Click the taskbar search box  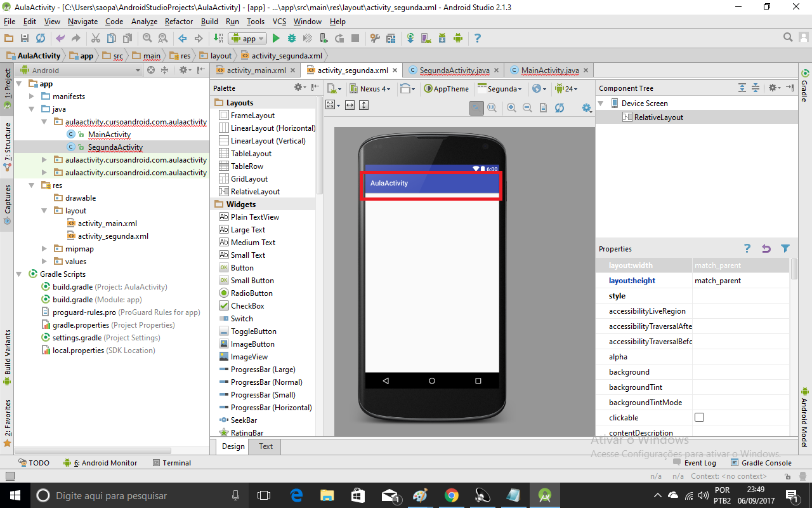point(140,495)
